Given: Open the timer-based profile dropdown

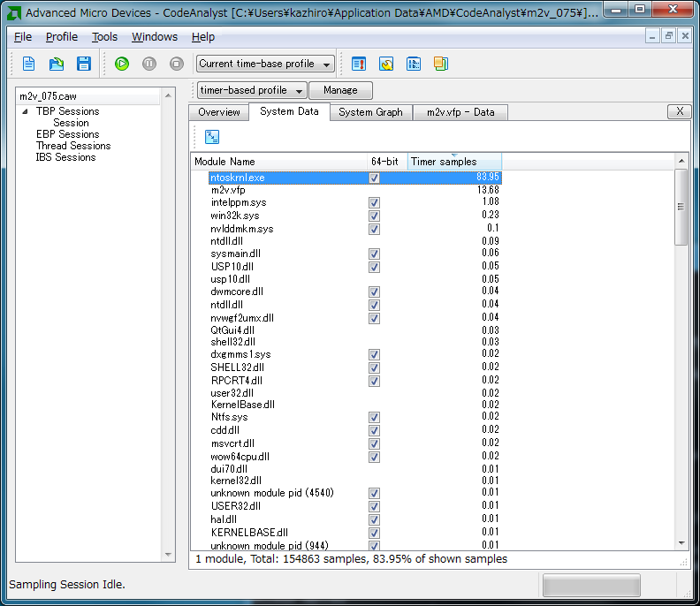Looking at the screenshot, I should 251,90.
